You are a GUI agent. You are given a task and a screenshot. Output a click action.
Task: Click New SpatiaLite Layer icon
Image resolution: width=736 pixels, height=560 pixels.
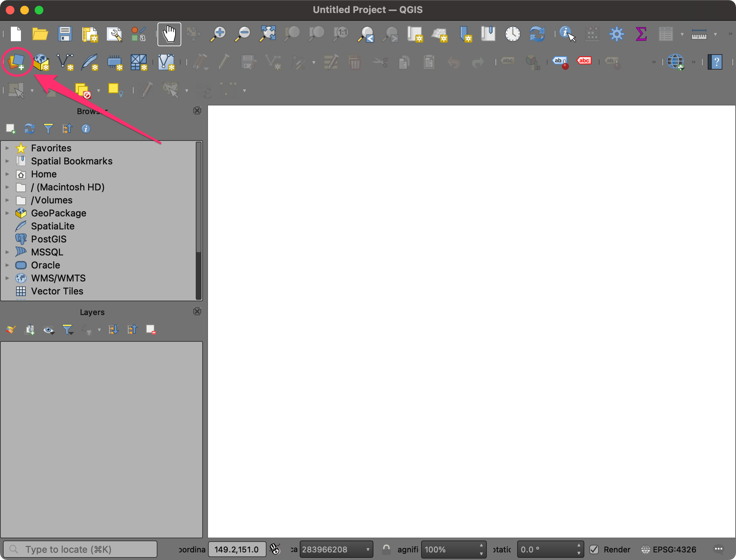click(90, 62)
